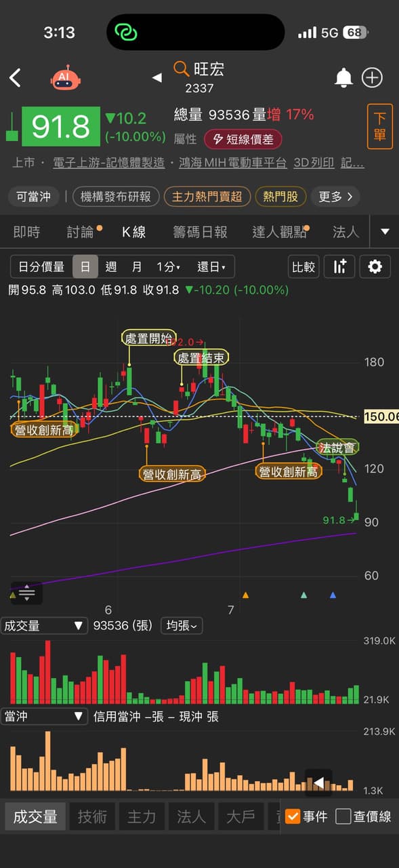Viewport: 399px width, 868px height.
Task: Open the 當沖 indicator dropdown
Action: tap(44, 715)
